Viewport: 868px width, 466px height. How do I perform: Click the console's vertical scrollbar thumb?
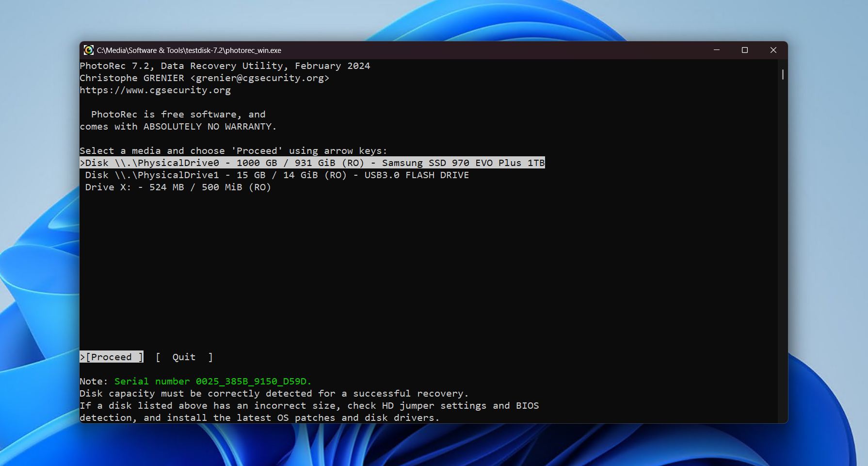(783, 75)
